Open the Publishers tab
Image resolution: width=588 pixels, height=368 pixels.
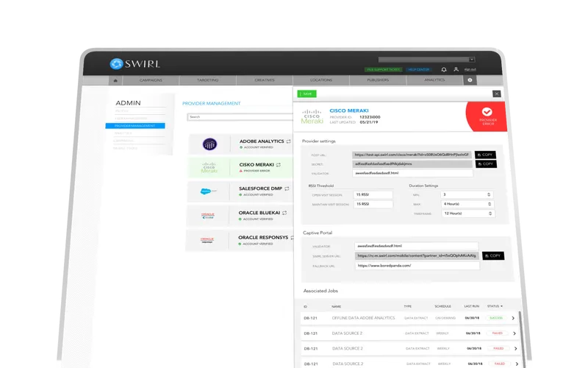(378, 80)
